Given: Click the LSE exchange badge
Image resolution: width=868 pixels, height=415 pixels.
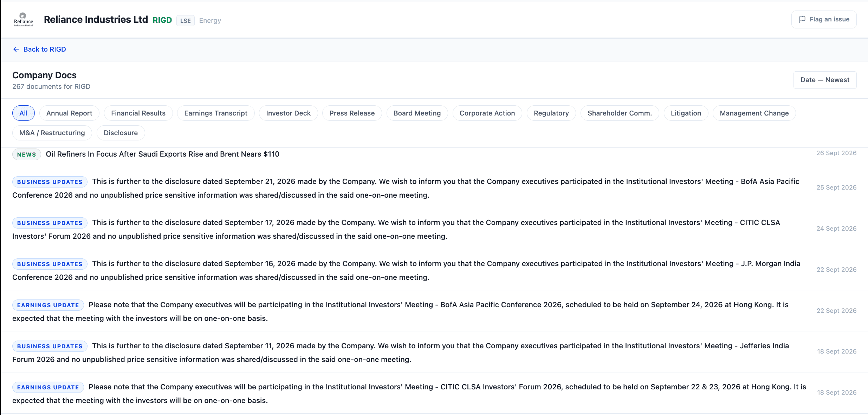Looking at the screenshot, I should pyautogui.click(x=185, y=21).
